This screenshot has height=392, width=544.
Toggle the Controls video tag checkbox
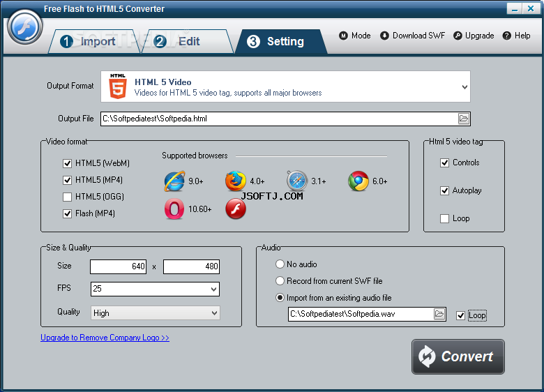pyautogui.click(x=444, y=163)
